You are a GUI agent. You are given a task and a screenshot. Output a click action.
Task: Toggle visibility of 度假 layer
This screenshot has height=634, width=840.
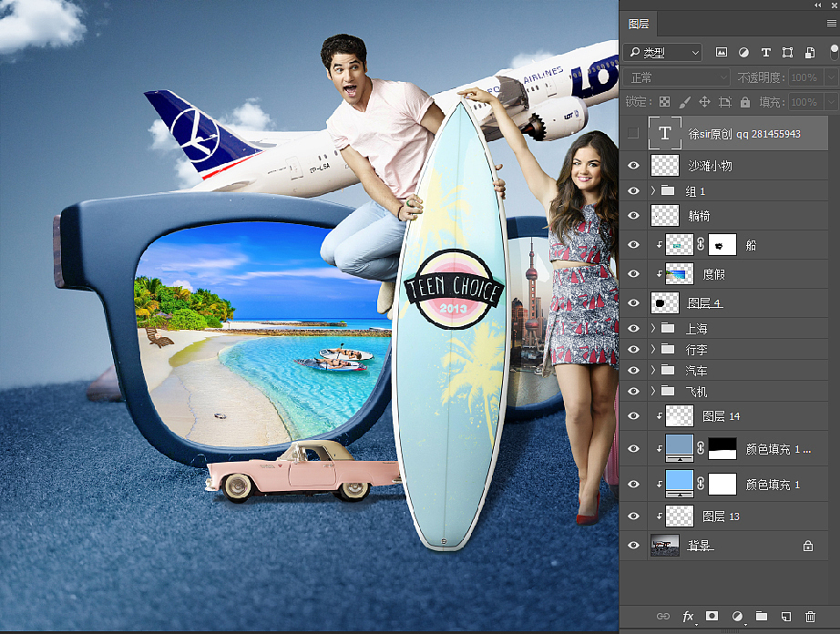click(633, 273)
